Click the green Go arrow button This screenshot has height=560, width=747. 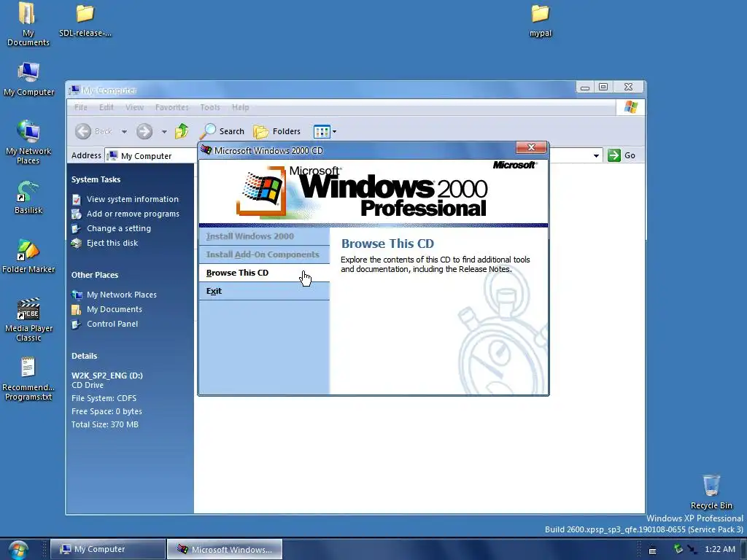point(614,155)
